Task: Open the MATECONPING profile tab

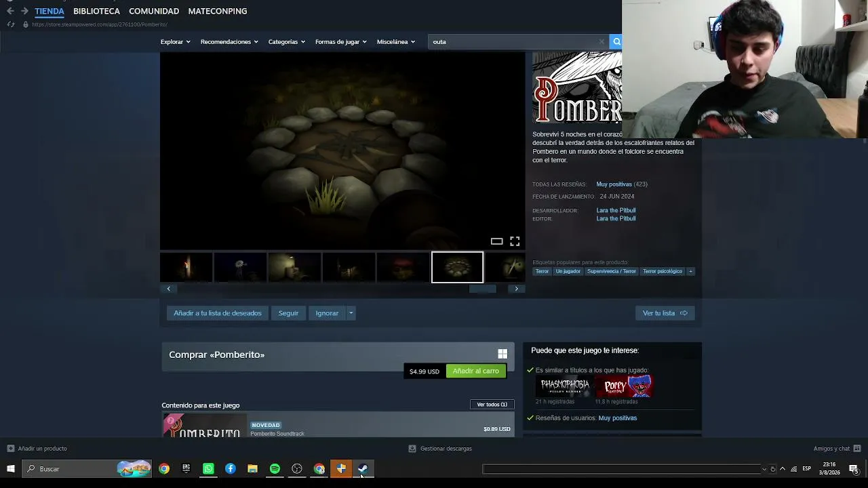Action: pyautogui.click(x=218, y=11)
